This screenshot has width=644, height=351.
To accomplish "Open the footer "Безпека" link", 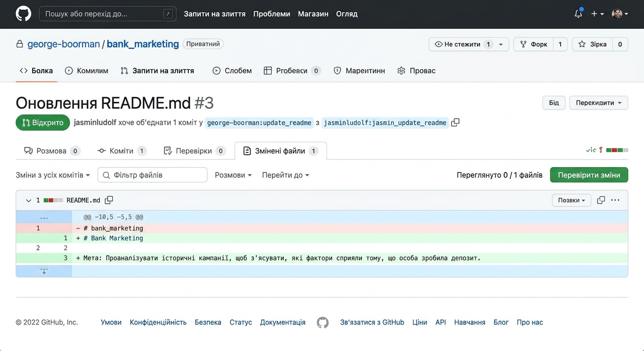I will 208,322.
